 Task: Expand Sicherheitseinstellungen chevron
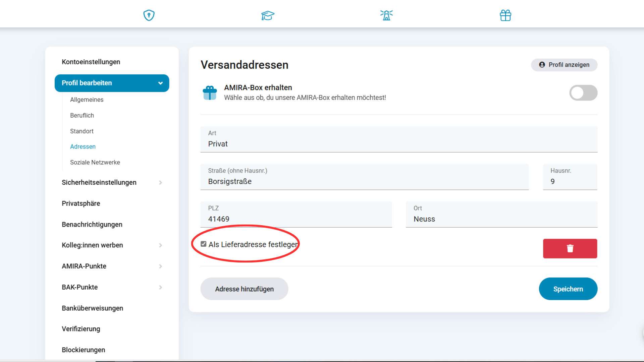coord(160,183)
